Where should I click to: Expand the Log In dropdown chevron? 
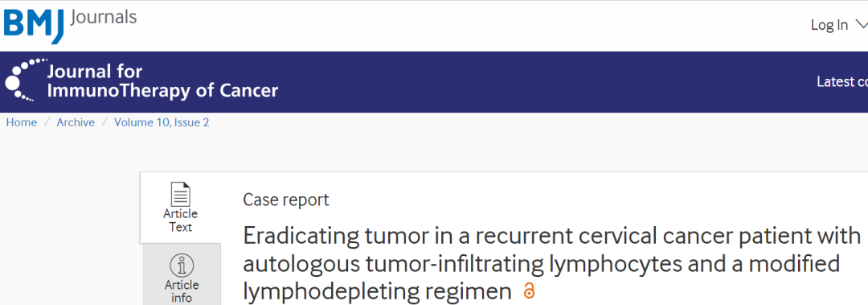click(862, 24)
